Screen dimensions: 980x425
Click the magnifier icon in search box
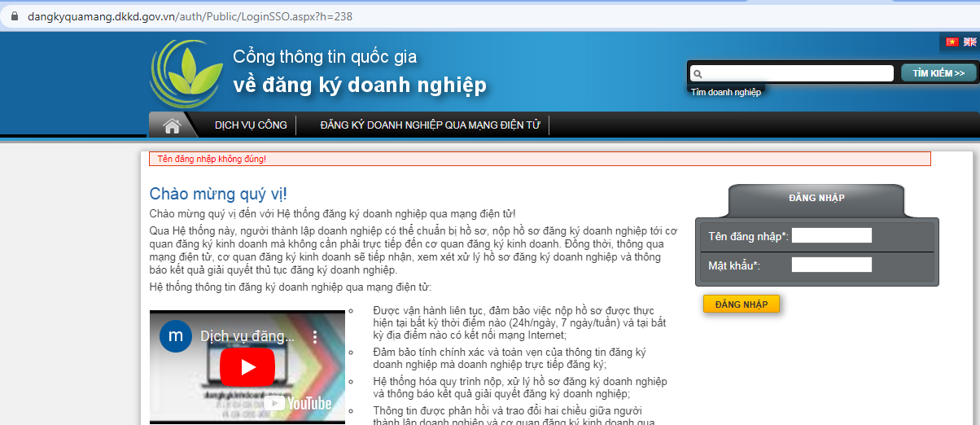point(698,73)
